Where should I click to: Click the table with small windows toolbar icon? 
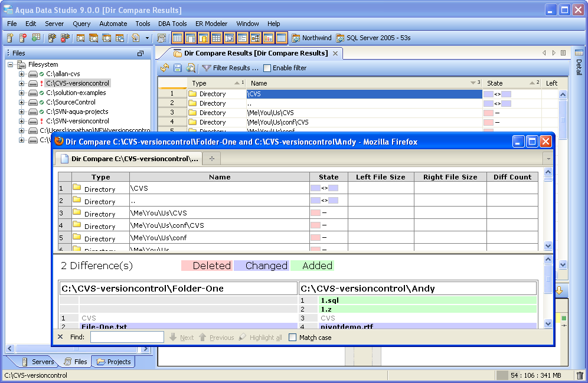(120, 38)
